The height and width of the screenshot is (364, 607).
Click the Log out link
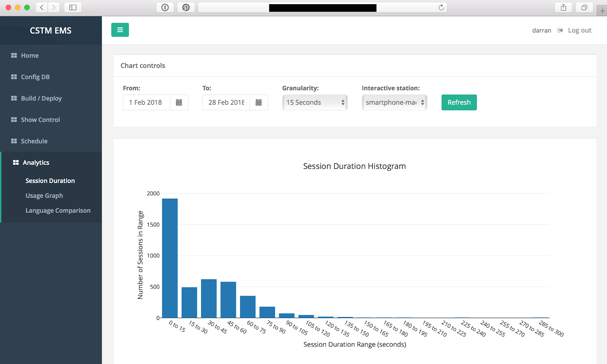coord(579,30)
